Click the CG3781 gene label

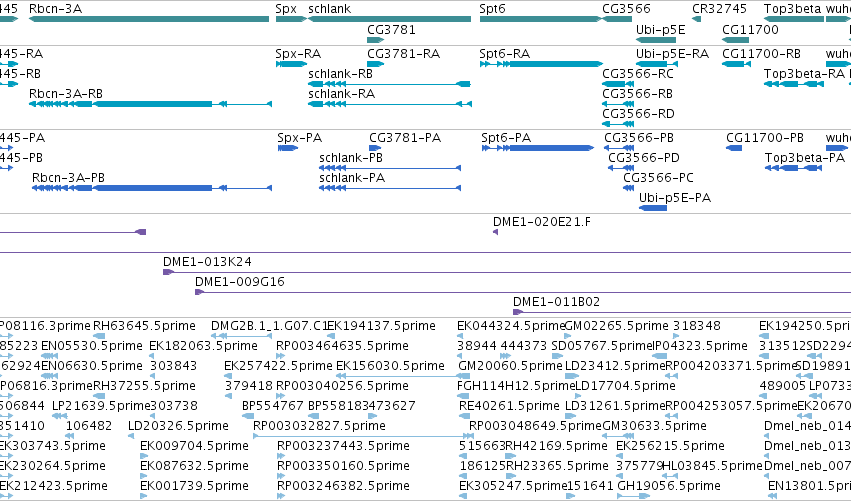pyautogui.click(x=391, y=30)
